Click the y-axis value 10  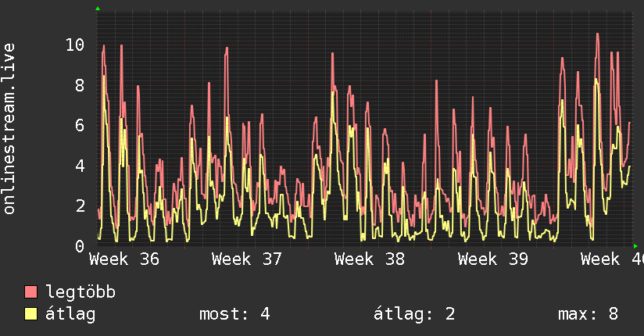coord(75,45)
